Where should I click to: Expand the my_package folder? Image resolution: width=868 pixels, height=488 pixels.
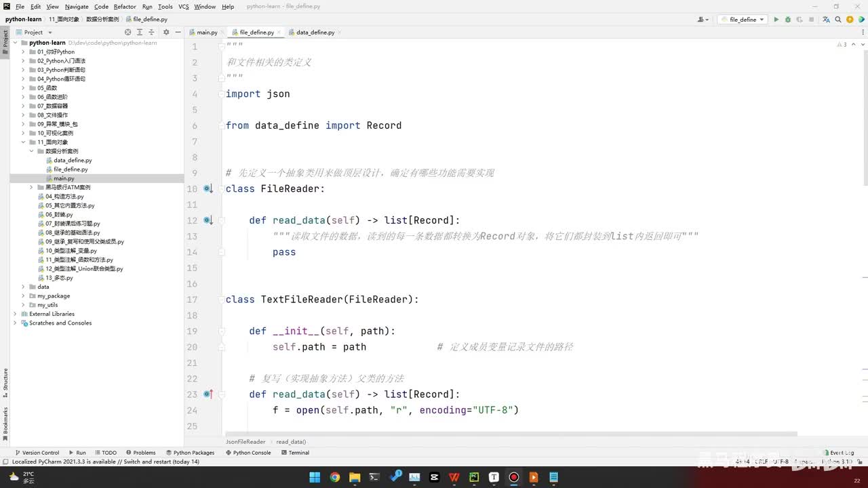(x=23, y=296)
